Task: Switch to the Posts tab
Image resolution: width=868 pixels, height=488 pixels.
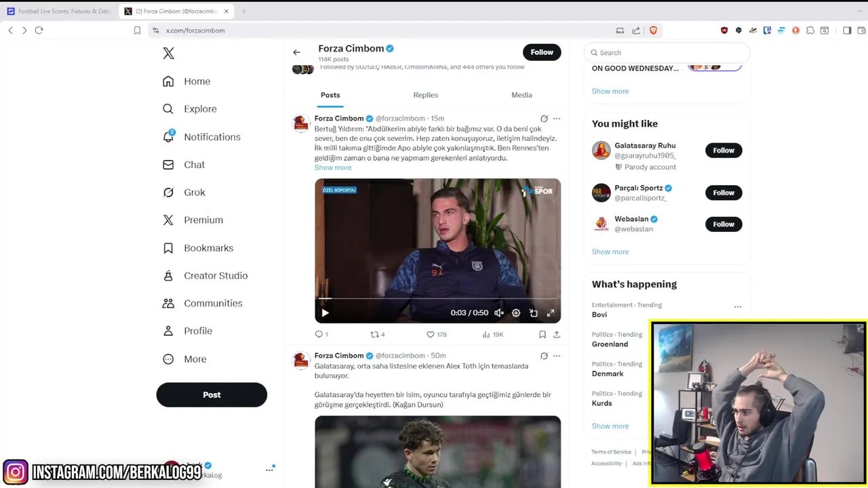Action: (x=330, y=95)
